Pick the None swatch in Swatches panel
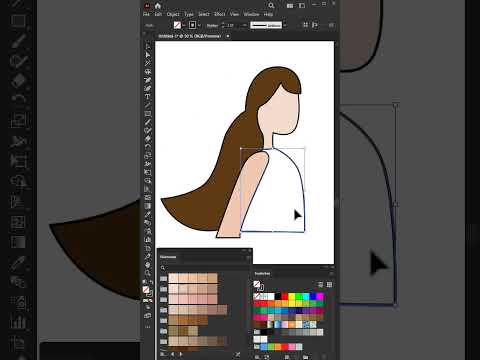 pos(257,296)
